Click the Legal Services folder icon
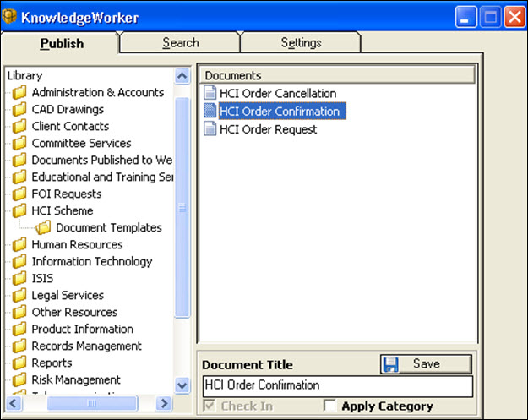 19,295
